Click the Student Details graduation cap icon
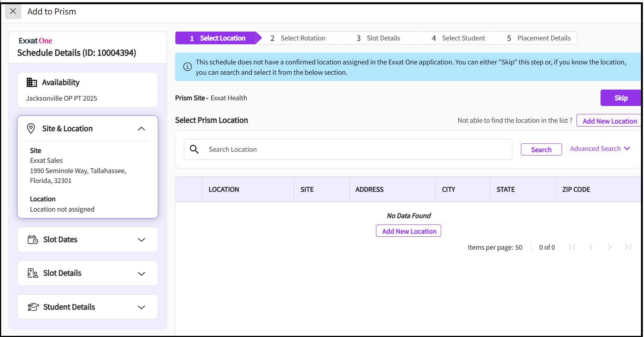 point(33,307)
